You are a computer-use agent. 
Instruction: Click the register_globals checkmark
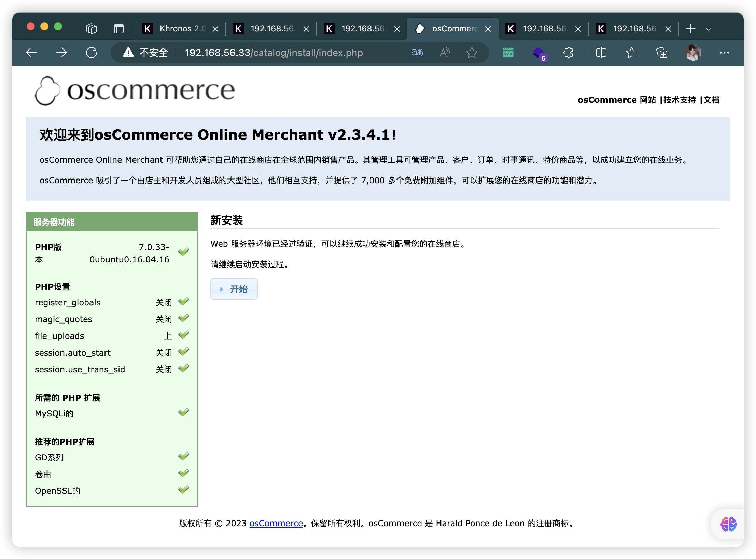coord(184,301)
